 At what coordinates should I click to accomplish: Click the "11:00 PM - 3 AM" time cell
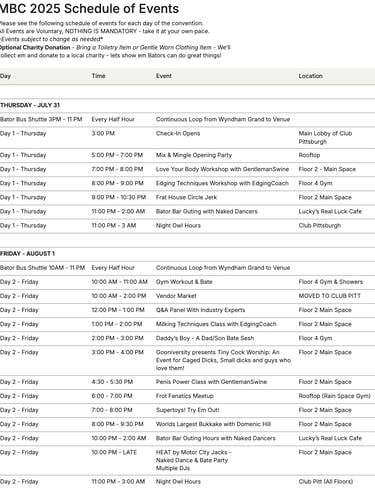[x=114, y=225]
